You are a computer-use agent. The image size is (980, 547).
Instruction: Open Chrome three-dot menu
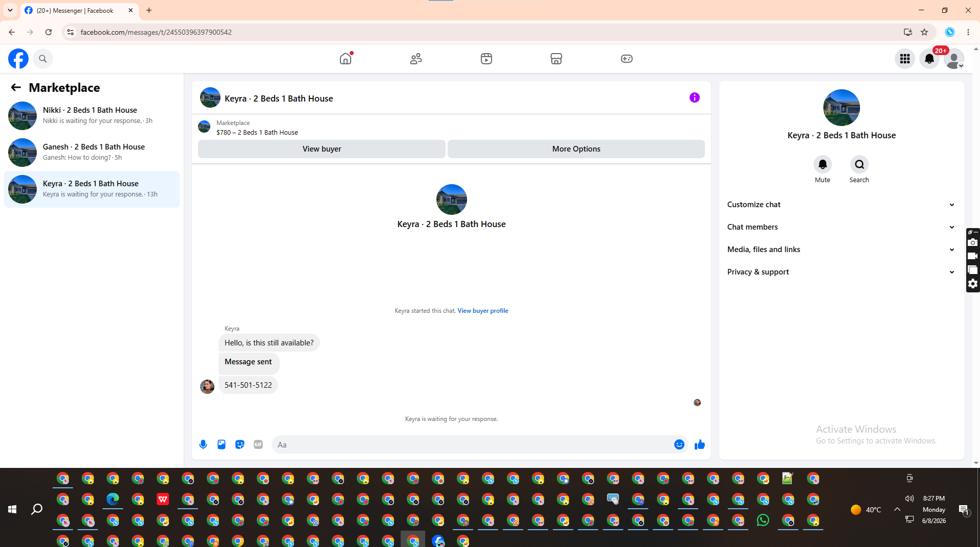pyautogui.click(x=968, y=32)
